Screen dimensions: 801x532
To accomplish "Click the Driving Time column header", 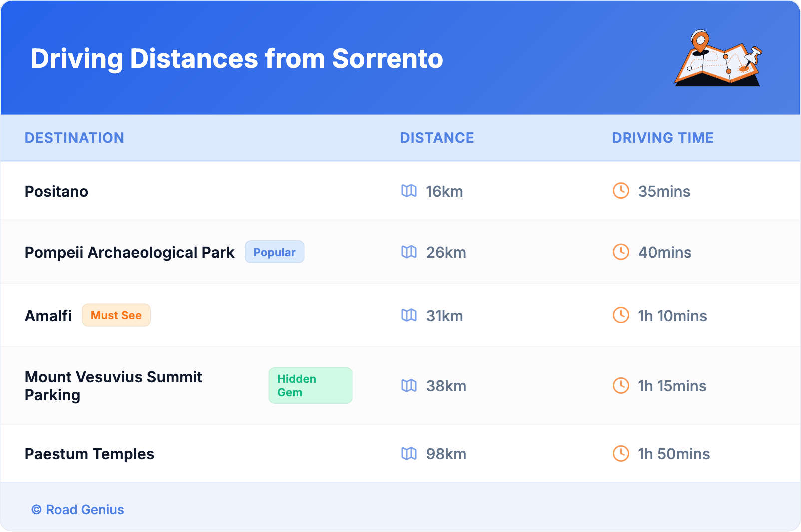I will point(662,138).
